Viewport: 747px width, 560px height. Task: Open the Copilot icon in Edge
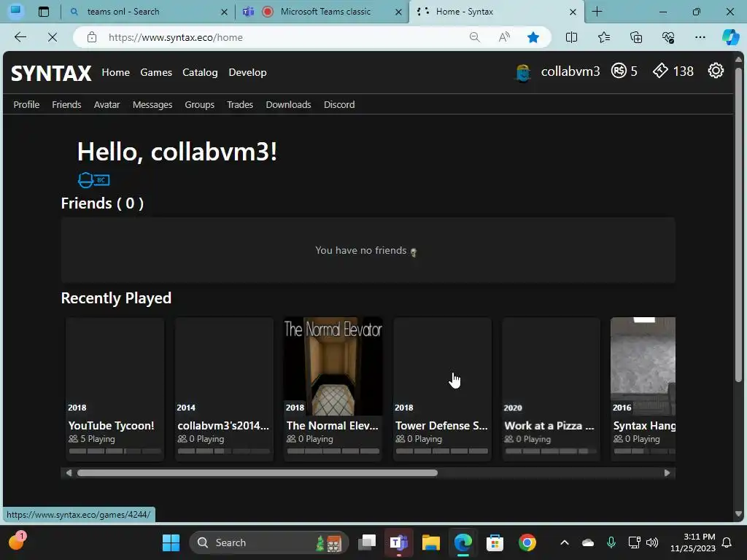[730, 37]
